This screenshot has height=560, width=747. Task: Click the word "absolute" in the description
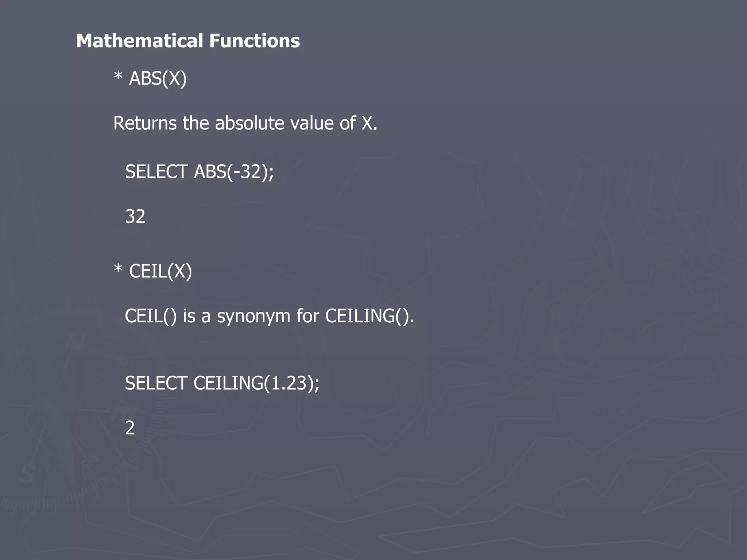(x=249, y=123)
